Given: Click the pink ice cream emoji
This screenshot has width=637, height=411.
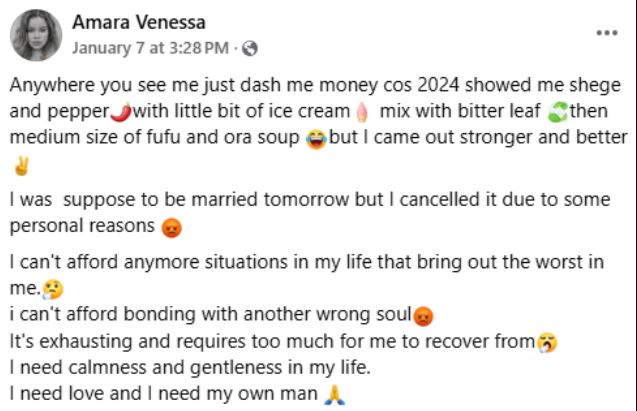Looking at the screenshot, I should (x=362, y=111).
